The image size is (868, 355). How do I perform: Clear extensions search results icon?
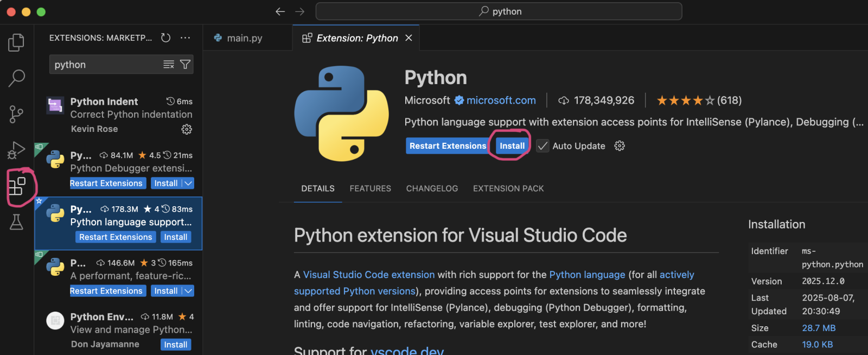coord(169,65)
